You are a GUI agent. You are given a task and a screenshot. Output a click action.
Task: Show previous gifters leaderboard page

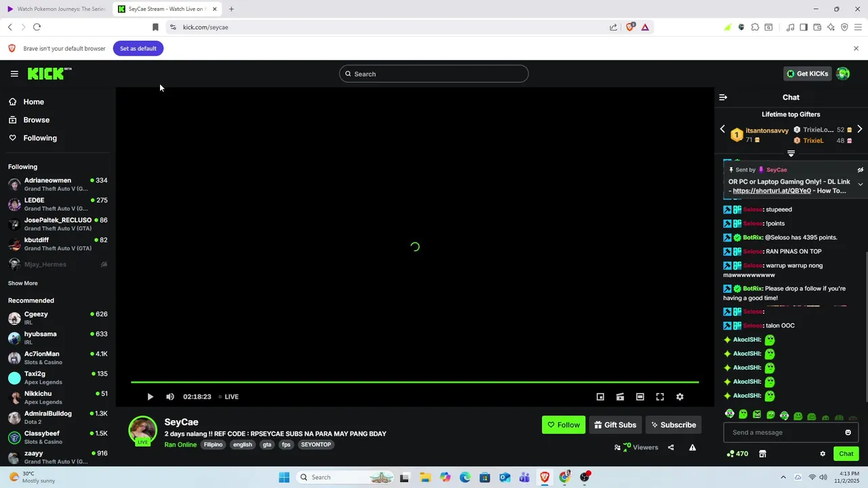(x=722, y=129)
